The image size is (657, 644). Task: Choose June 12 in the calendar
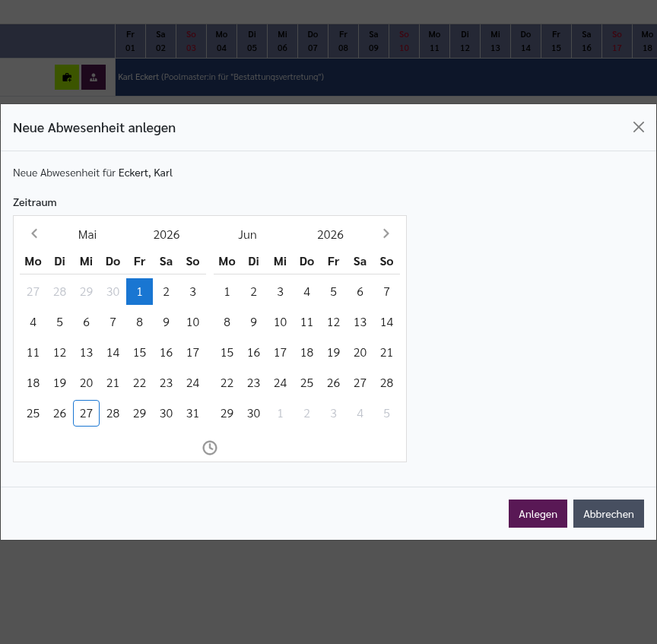(x=334, y=322)
